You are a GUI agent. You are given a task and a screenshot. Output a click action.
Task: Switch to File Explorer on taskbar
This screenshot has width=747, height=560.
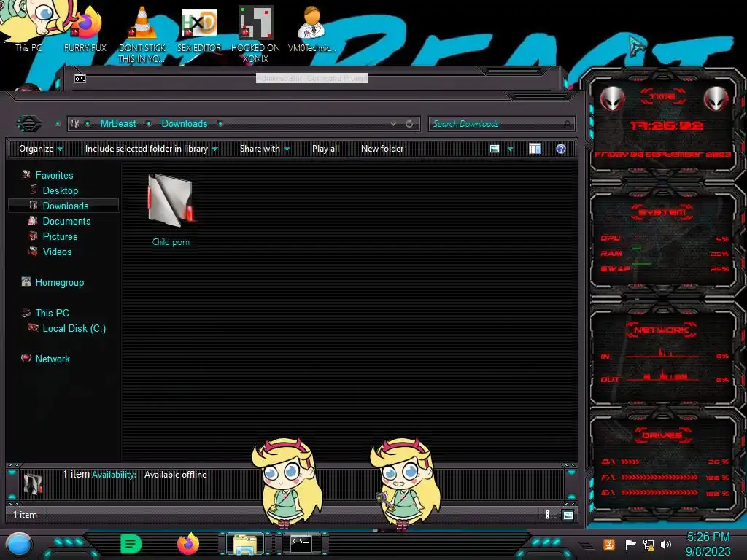(245, 544)
